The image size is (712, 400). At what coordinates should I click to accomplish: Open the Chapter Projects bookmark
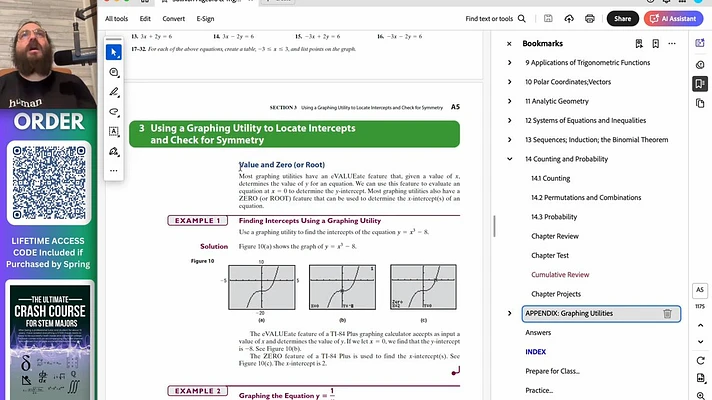[556, 294]
